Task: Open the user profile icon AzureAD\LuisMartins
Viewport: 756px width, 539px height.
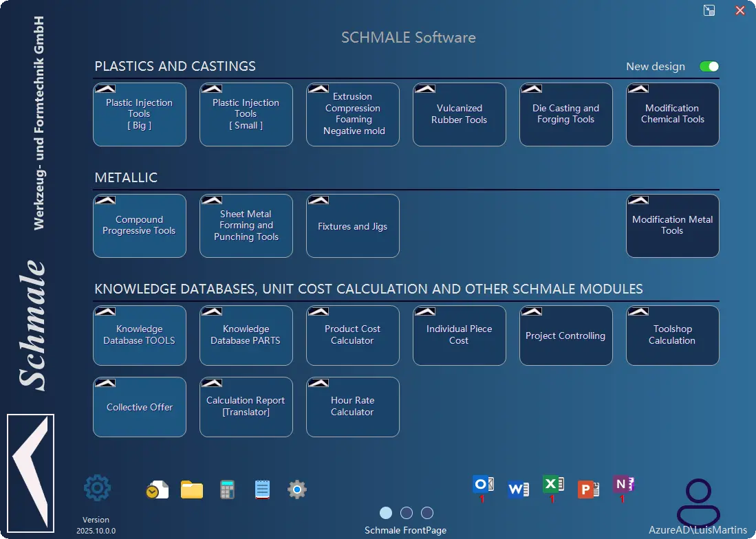Action: coord(699,503)
